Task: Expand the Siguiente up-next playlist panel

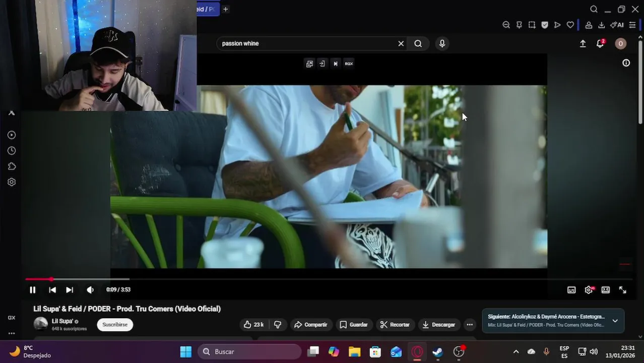Action: coord(615,321)
